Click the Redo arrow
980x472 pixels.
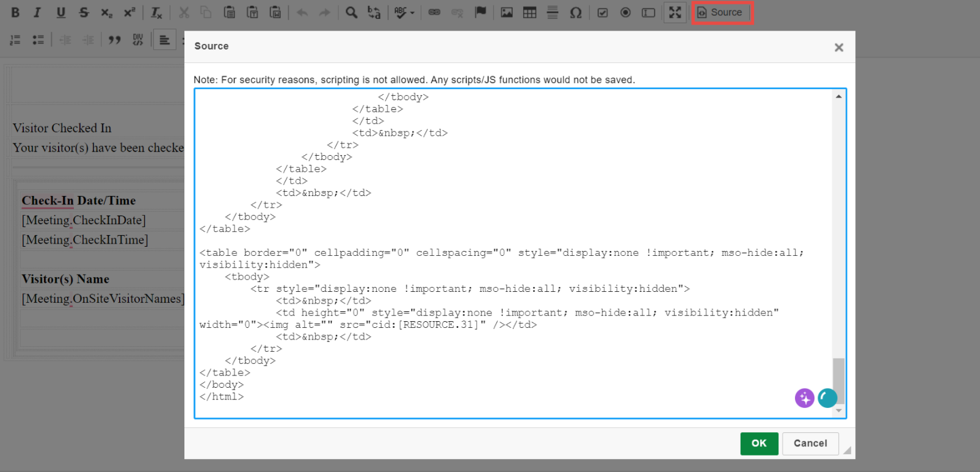(x=325, y=12)
